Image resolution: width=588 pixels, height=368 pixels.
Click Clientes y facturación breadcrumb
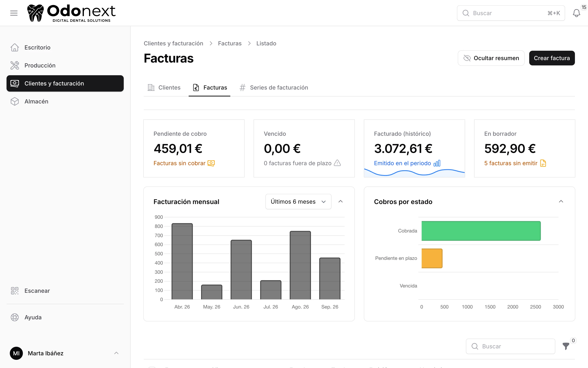point(173,44)
